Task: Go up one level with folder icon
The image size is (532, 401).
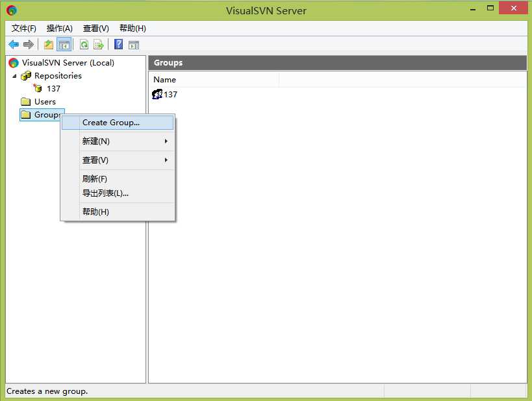Action: tap(49, 44)
